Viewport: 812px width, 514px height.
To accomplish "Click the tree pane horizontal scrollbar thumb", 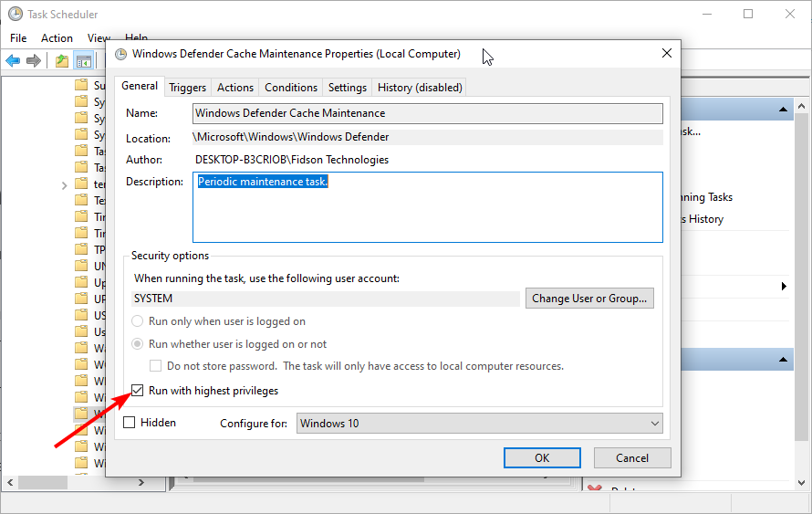I will click(43, 482).
